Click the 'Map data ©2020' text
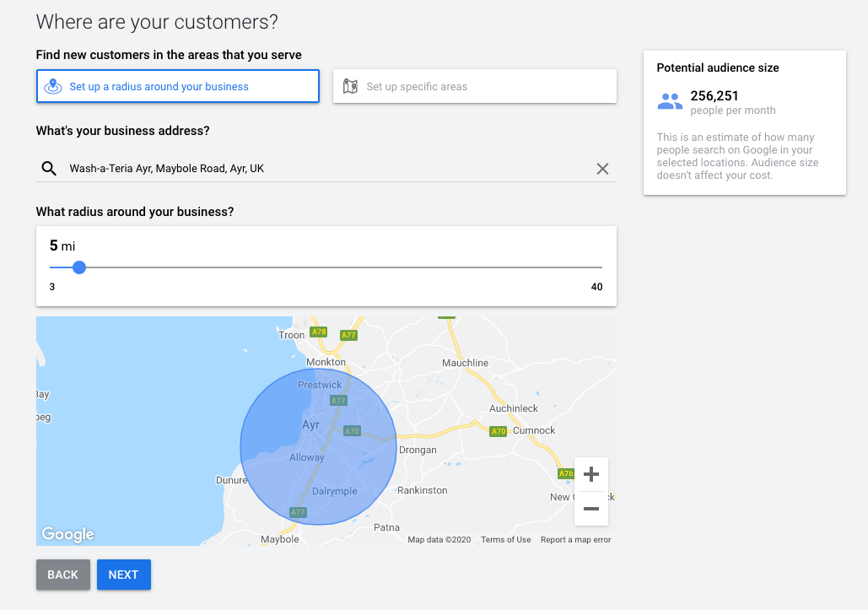This screenshot has width=868, height=610. coord(439,540)
